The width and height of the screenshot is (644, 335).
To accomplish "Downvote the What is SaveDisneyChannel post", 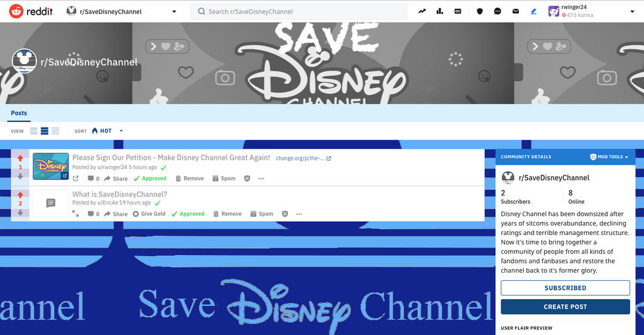I will point(20,212).
